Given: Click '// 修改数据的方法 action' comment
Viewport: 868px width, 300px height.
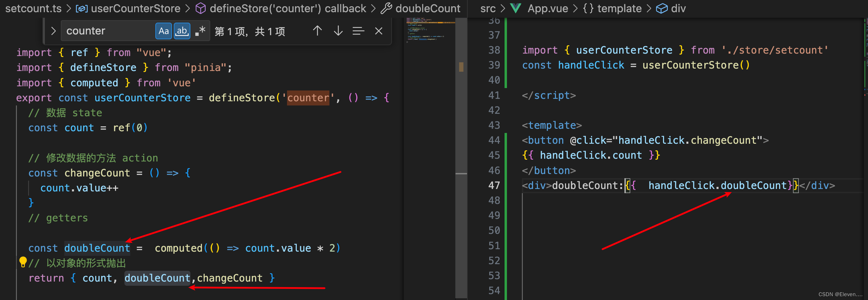Looking at the screenshot, I should [93, 158].
